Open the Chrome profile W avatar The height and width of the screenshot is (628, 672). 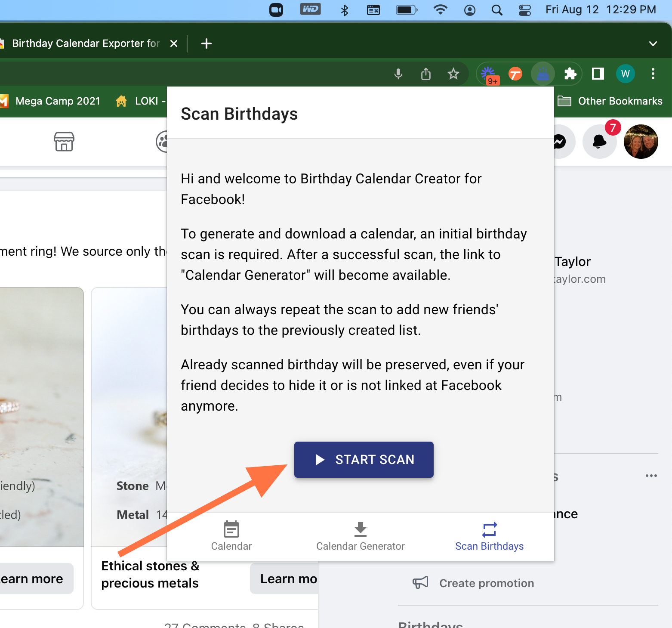(x=625, y=74)
